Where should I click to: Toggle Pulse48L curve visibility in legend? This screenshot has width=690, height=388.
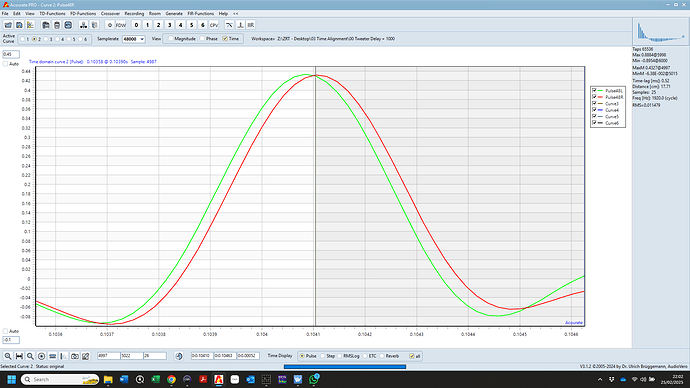coord(594,91)
